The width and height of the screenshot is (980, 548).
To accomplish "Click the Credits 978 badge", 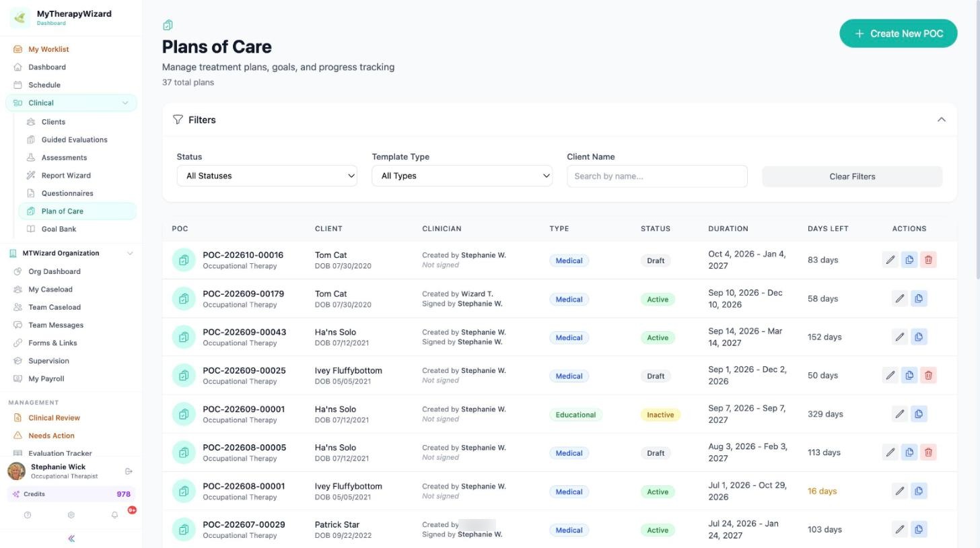I will 71,494.
